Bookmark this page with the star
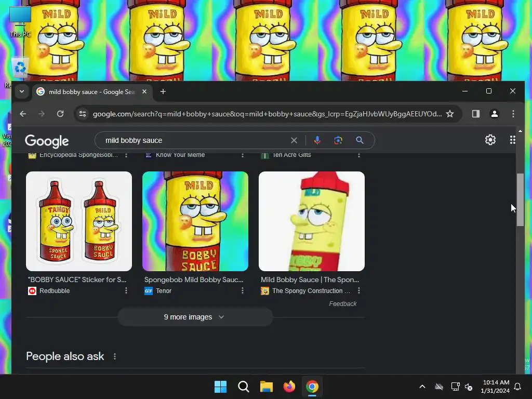532x399 pixels. pyautogui.click(x=450, y=114)
